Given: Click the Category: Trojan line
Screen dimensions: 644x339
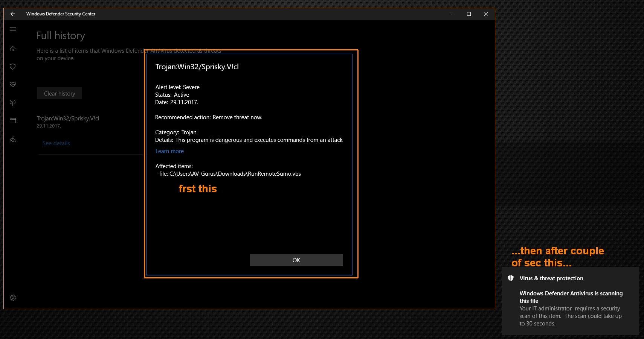Looking at the screenshot, I should (176, 132).
